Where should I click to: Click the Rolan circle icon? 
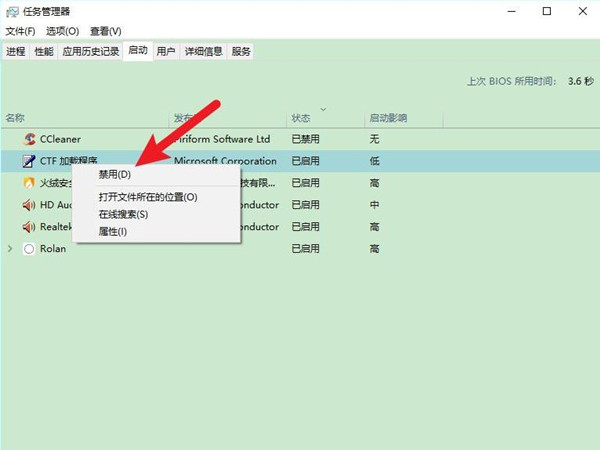coord(29,249)
